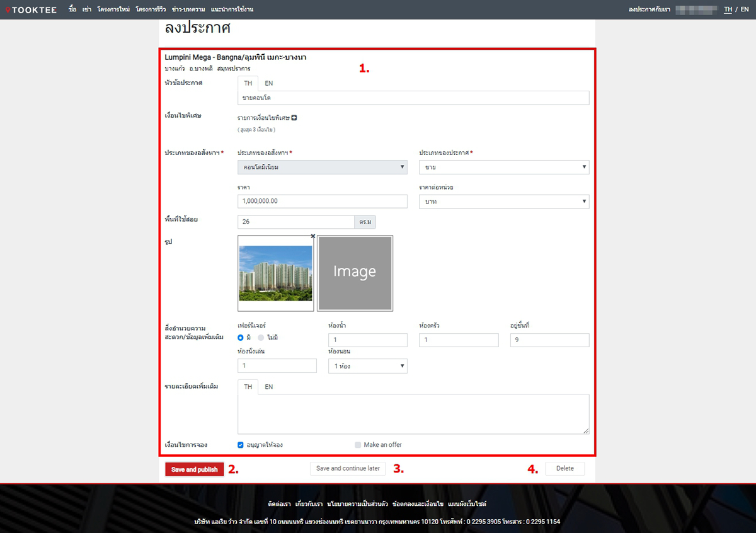Enable the Make an offer checkbox
The width and height of the screenshot is (756, 533).
pyautogui.click(x=358, y=445)
